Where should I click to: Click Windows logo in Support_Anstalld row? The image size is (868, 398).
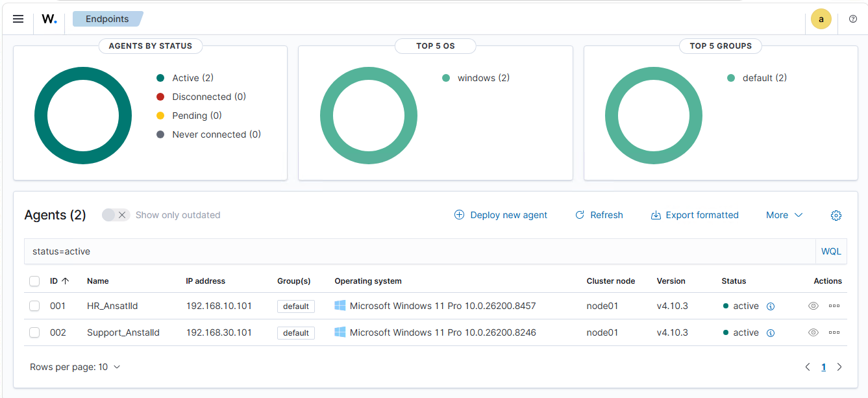(340, 332)
